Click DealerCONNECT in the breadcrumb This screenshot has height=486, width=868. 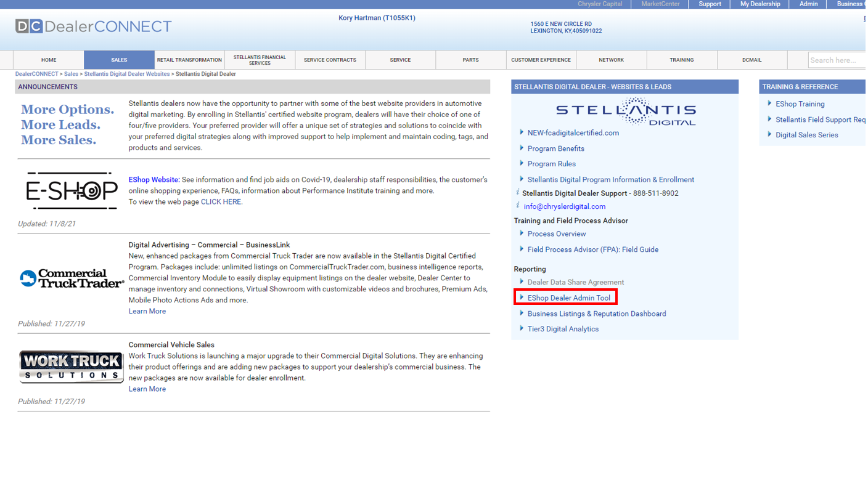(36, 74)
